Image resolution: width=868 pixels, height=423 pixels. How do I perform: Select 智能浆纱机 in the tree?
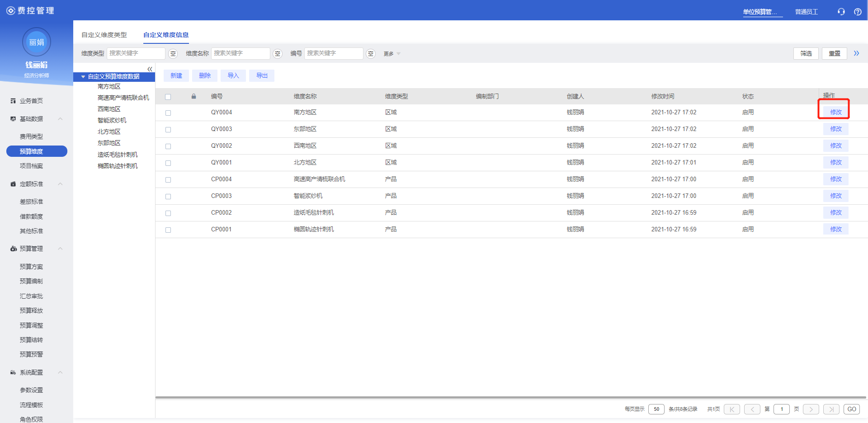click(112, 120)
